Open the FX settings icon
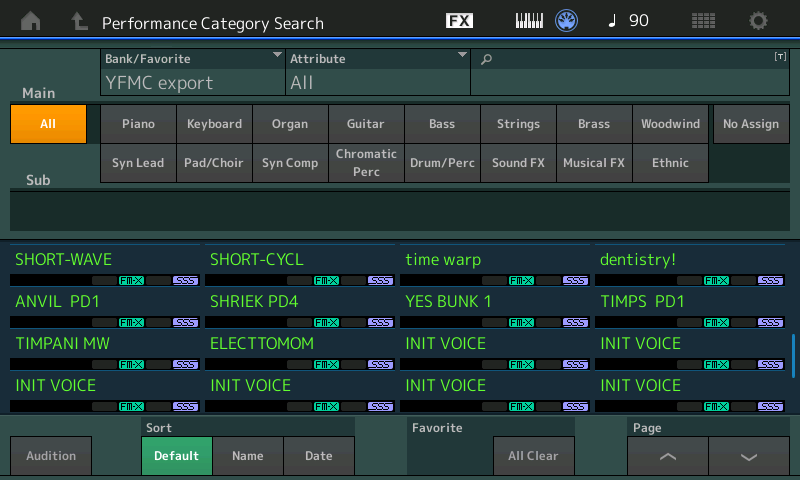 pyautogui.click(x=459, y=21)
